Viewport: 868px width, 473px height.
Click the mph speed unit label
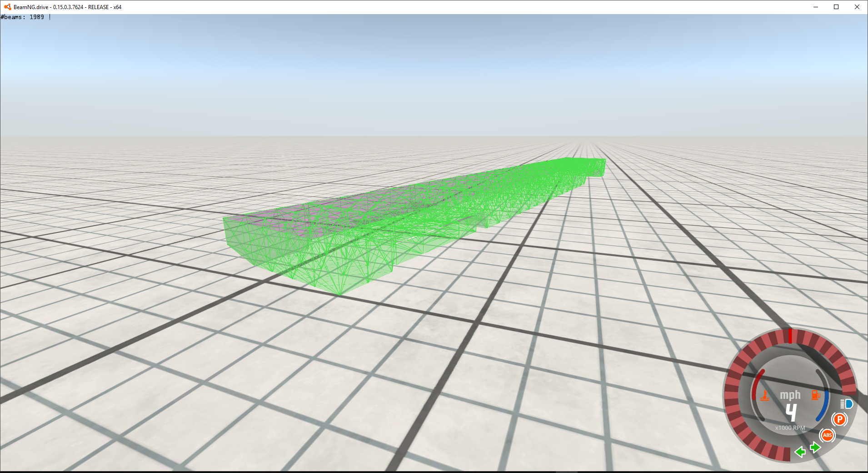(790, 395)
